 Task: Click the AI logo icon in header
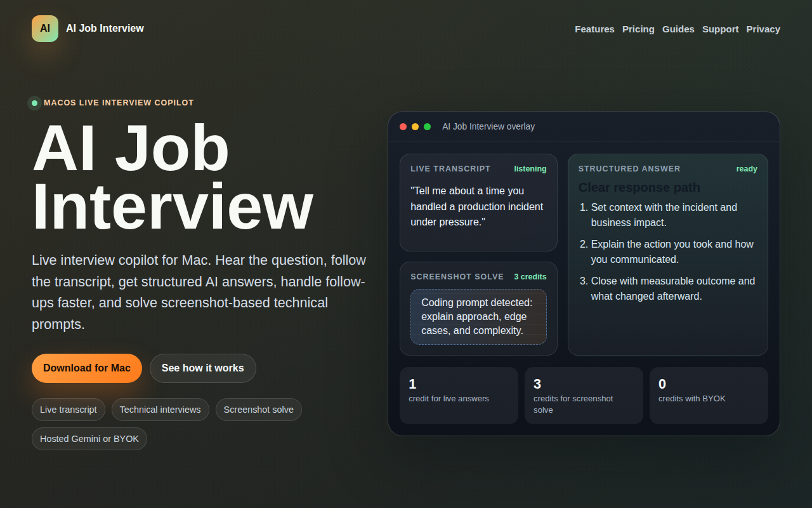pos(45,29)
